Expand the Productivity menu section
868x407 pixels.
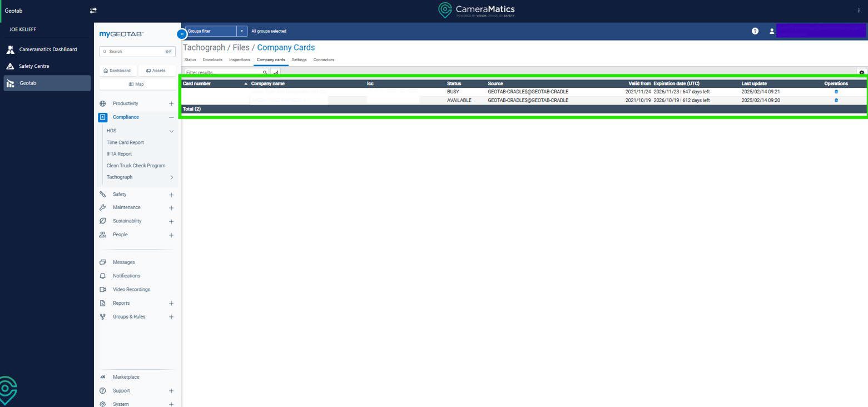pos(171,103)
